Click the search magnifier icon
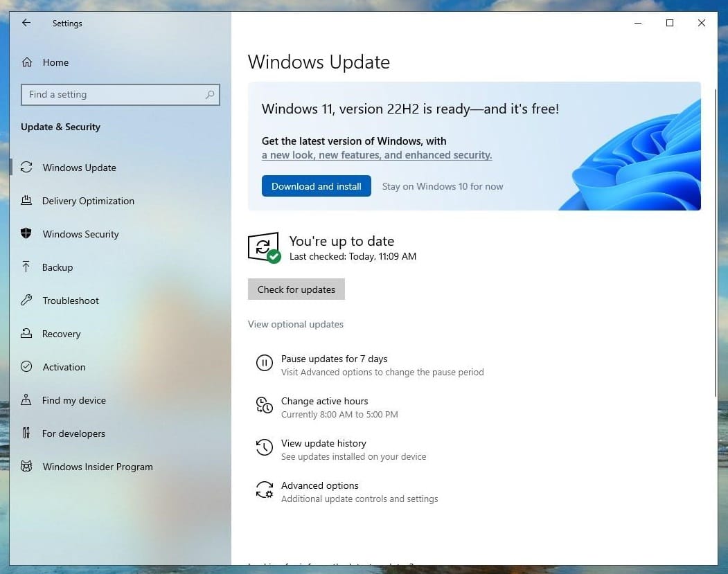Viewport: 728px width, 574px height. tap(210, 95)
